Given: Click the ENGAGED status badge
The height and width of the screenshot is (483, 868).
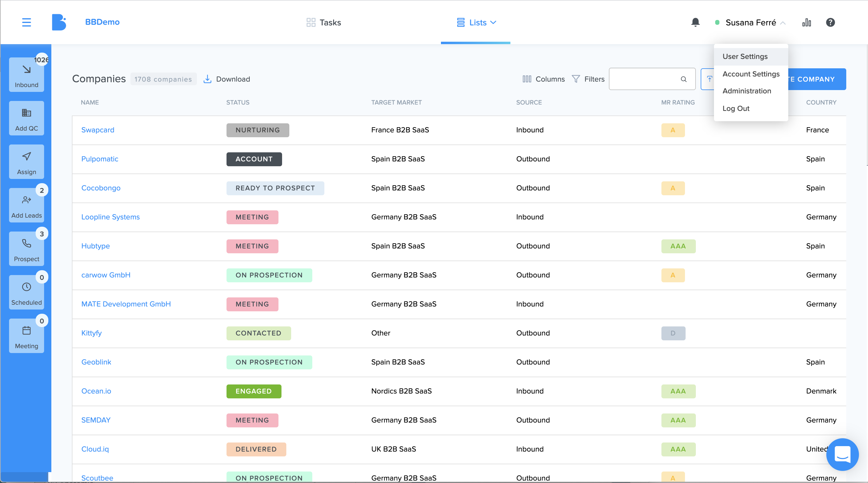Looking at the screenshot, I should pyautogui.click(x=253, y=391).
